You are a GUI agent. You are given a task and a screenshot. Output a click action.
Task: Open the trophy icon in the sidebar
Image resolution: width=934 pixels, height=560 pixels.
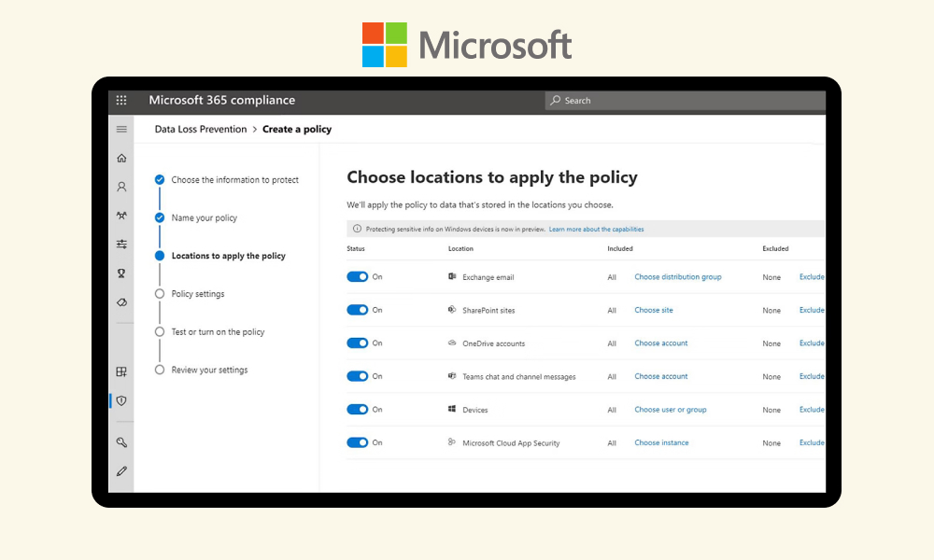tap(121, 273)
